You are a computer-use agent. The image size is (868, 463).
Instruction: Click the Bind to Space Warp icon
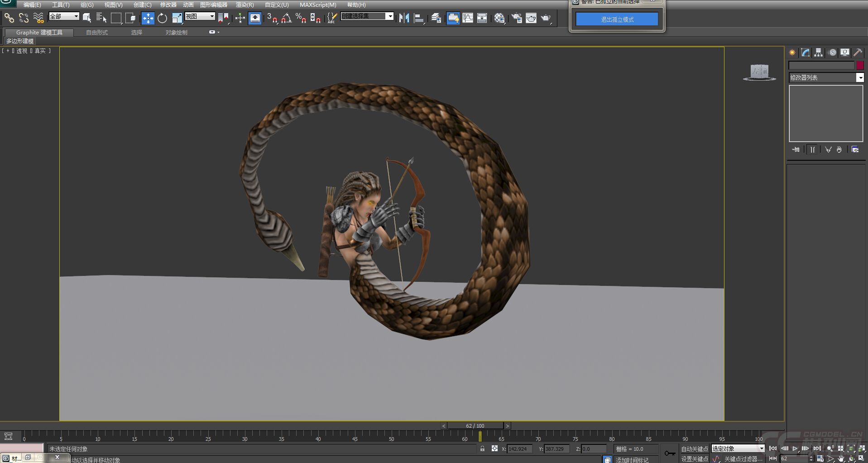38,18
